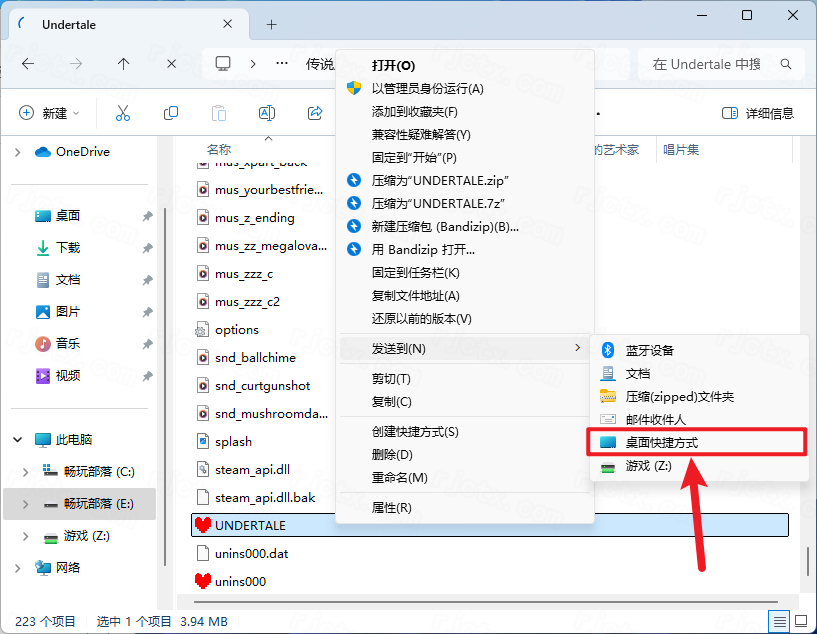Select the file unins000.dat
The height and width of the screenshot is (634, 817).
(252, 553)
